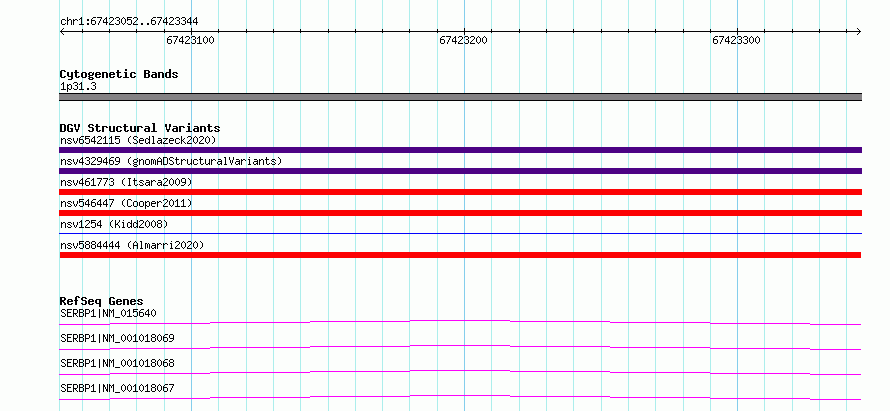This screenshot has height=411, width=890.
Task: Select the red nsv546447 variant bar
Action: tap(460, 213)
